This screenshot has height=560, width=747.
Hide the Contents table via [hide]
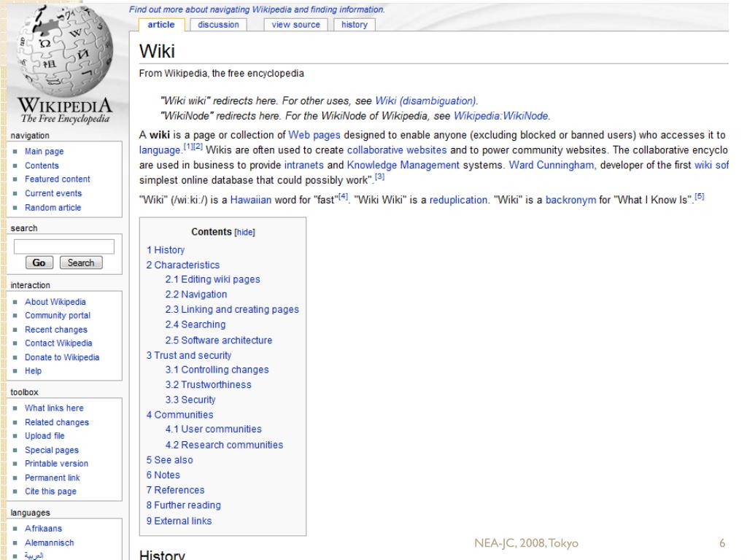tap(245, 233)
